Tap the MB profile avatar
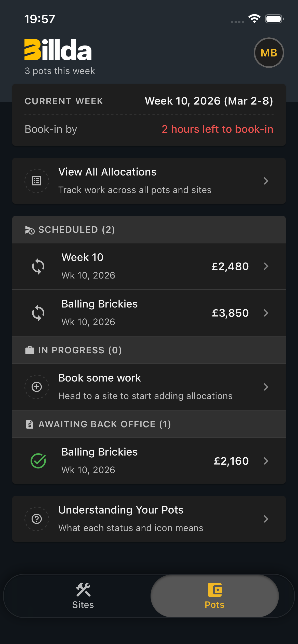The width and height of the screenshot is (298, 644). (269, 53)
